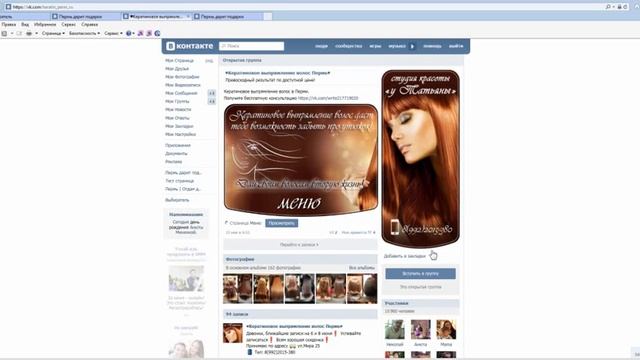Screen dimensions: 640x360
Task: Expand 'Безопасность' command bar dropdown
Action: point(84,33)
